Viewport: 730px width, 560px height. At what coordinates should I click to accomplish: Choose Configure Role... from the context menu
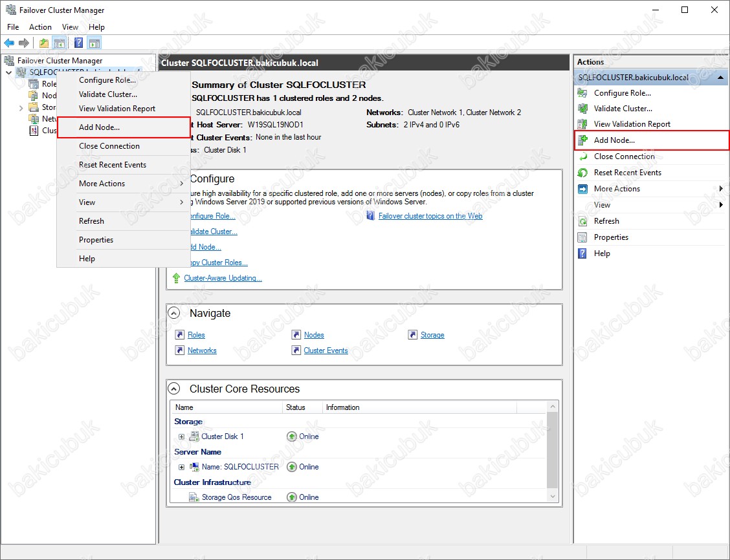coord(124,80)
